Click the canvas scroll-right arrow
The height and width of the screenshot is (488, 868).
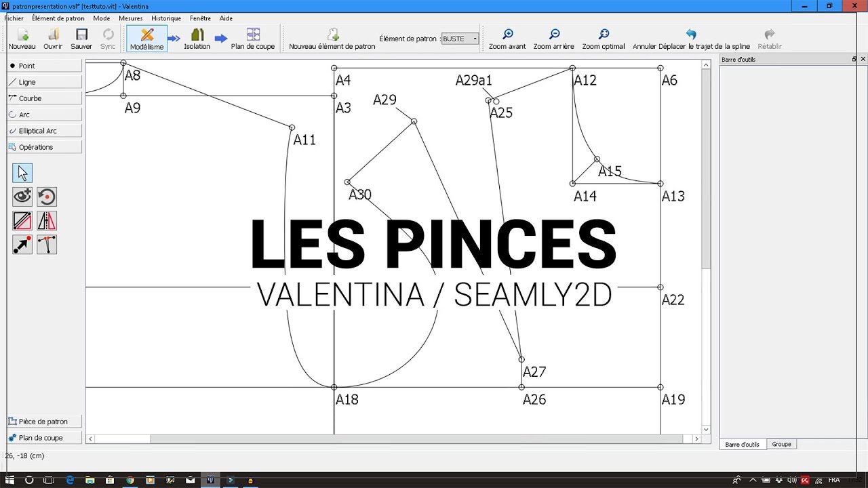696,439
